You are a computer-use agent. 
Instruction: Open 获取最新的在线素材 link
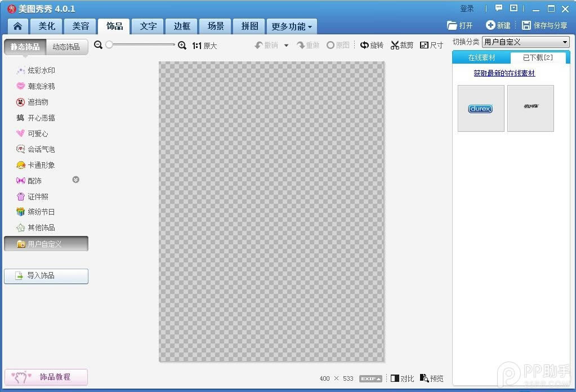tap(504, 73)
